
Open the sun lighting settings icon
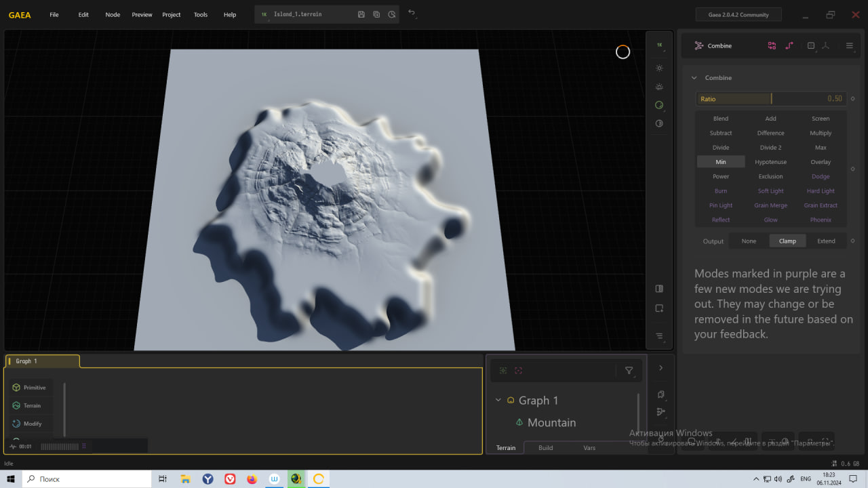click(659, 68)
